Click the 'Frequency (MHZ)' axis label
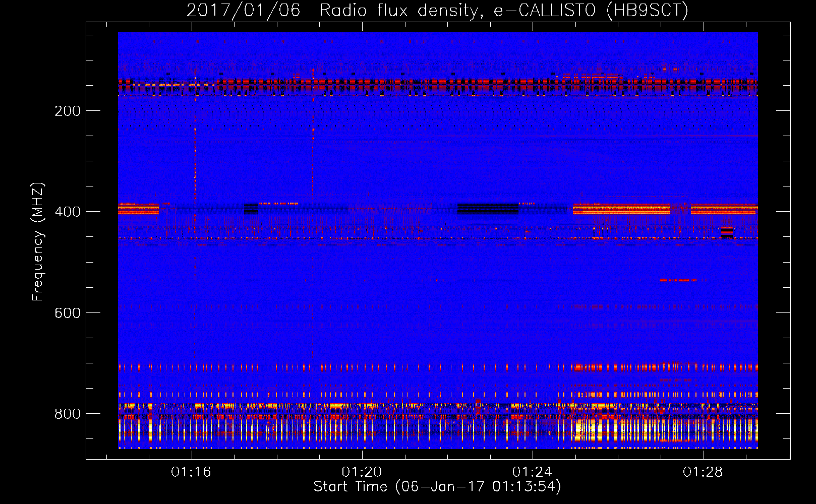Screen dimensions: 816x504 click(x=38, y=242)
